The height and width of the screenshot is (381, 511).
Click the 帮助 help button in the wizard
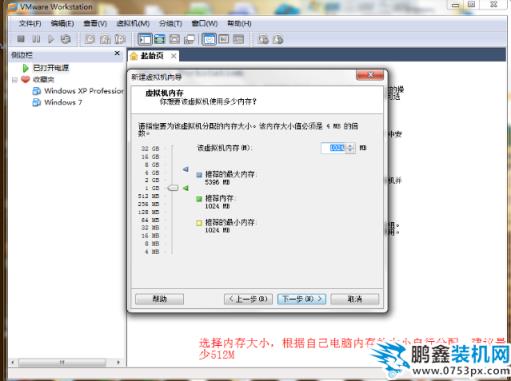point(159,299)
